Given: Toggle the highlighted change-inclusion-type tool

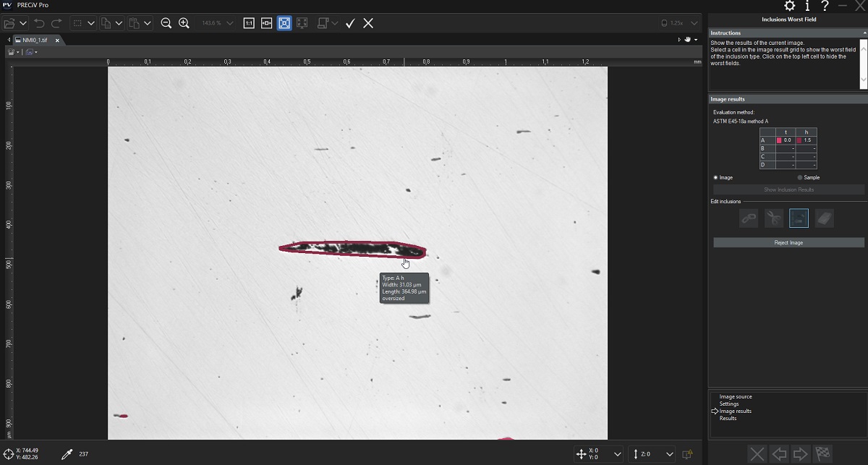Looking at the screenshot, I should (x=799, y=218).
